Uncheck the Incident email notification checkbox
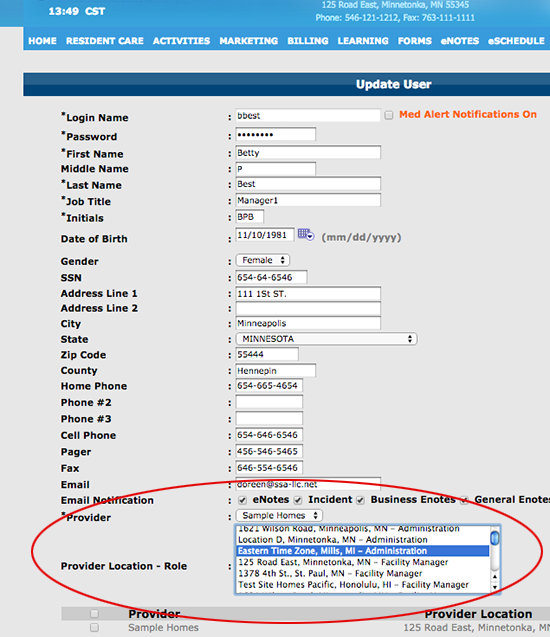Image resolution: width=550 pixels, height=637 pixels. (x=298, y=500)
